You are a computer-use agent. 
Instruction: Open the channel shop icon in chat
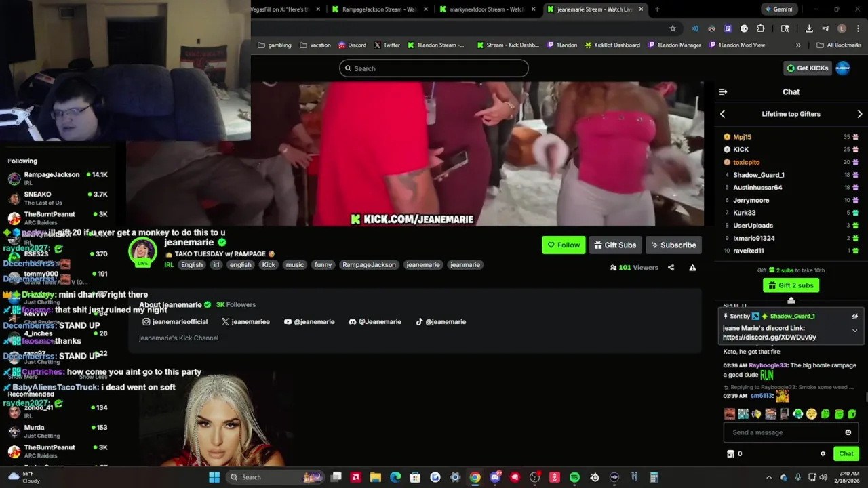click(730, 454)
